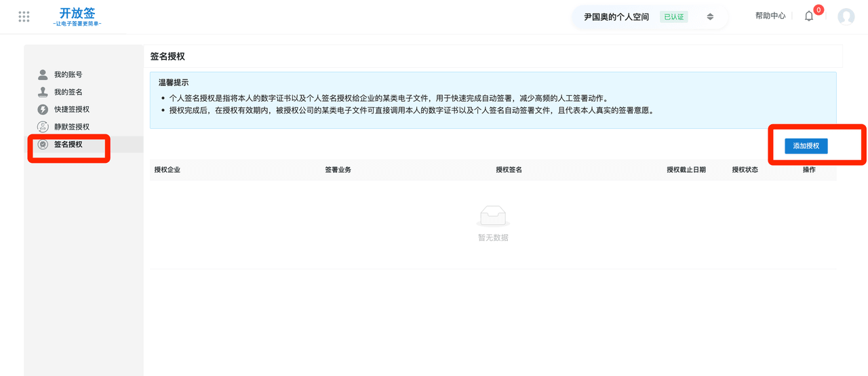Viewport: 868px width, 376px height.
Task: Click the 授权签名 column header
Action: point(509,170)
